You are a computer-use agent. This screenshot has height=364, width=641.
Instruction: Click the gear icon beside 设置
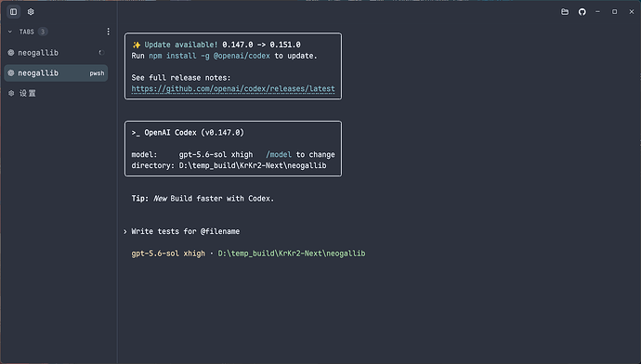[11, 93]
